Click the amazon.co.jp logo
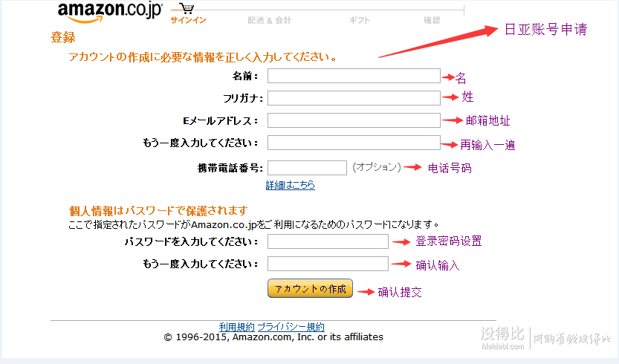The image size is (619, 364). 110,12
